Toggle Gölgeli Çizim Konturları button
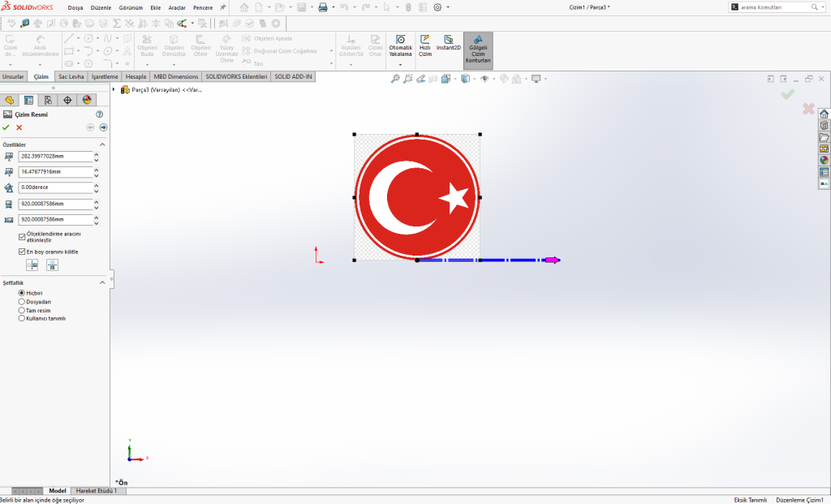 (478, 50)
